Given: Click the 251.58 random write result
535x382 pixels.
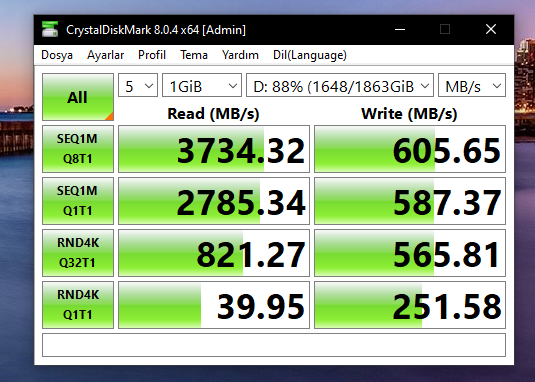Looking at the screenshot, I should pyautogui.click(x=410, y=305).
